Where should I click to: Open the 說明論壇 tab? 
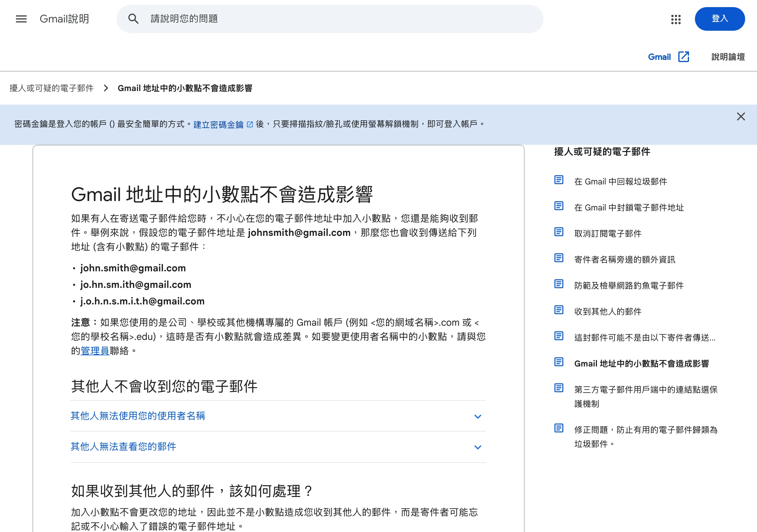click(x=728, y=57)
